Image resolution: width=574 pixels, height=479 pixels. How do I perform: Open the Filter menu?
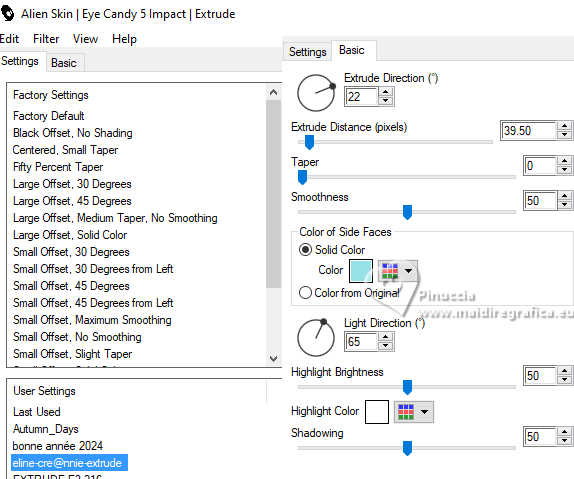click(46, 39)
